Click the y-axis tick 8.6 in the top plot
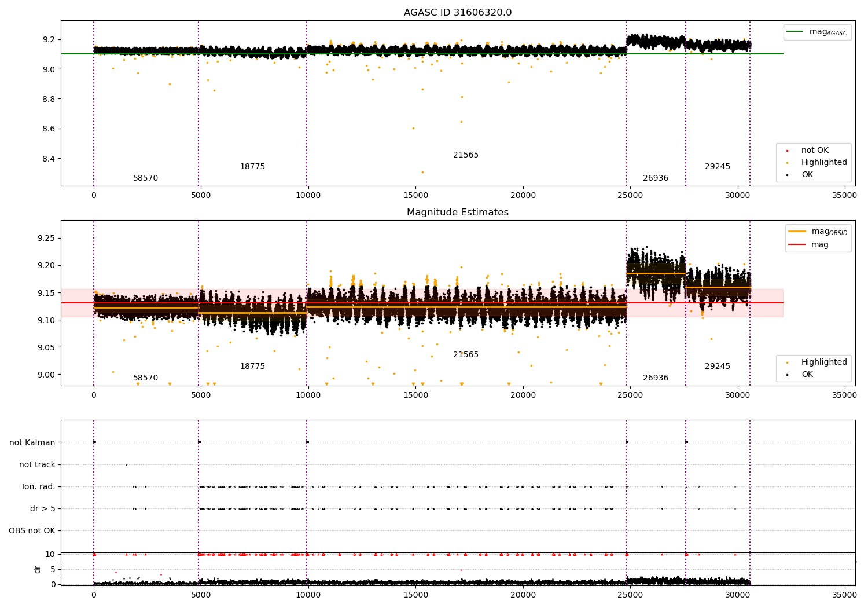The height and width of the screenshot is (608, 868). click(x=49, y=129)
